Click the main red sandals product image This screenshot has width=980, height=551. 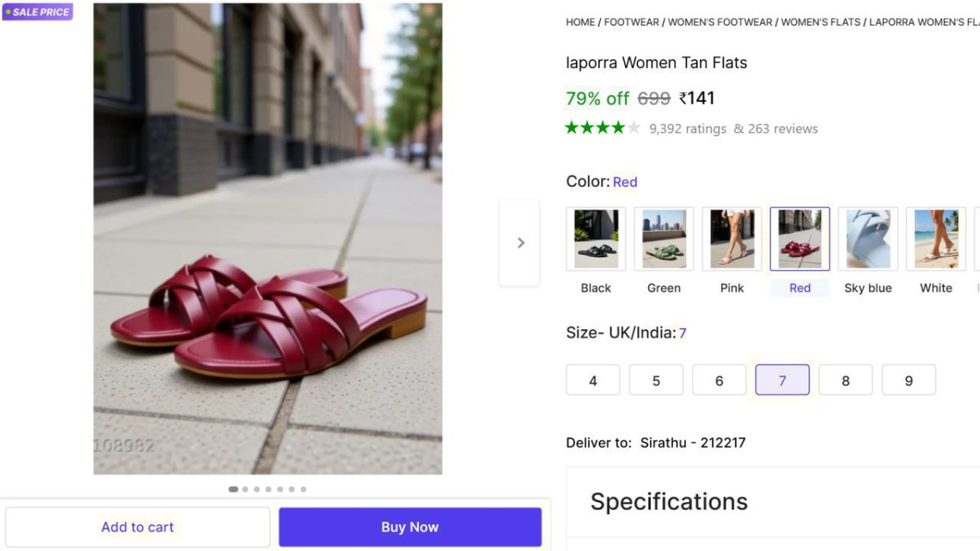[268, 238]
